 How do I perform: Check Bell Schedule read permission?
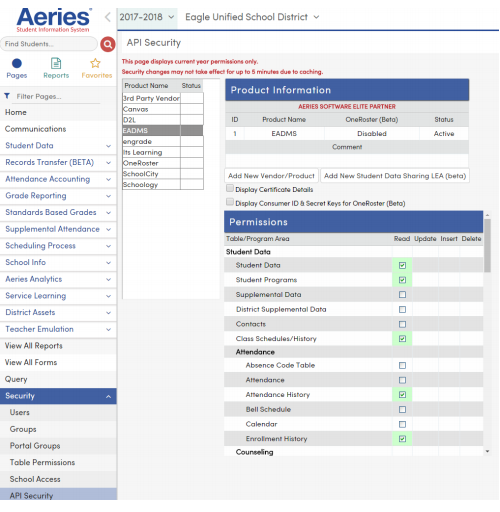[402, 409]
